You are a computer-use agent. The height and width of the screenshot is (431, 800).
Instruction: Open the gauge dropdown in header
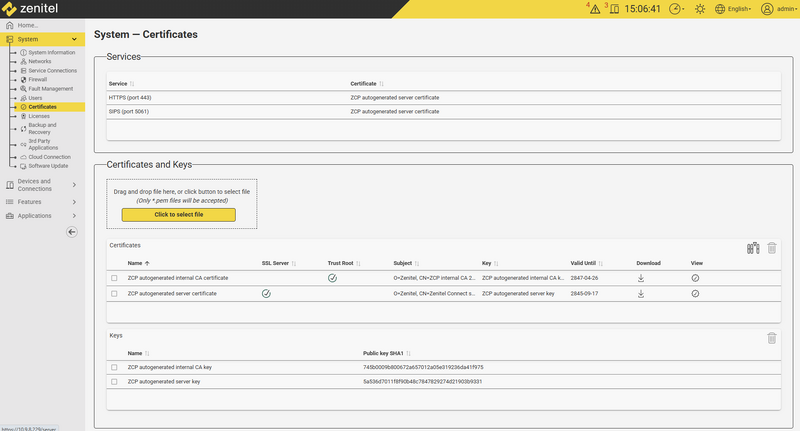(x=677, y=9)
